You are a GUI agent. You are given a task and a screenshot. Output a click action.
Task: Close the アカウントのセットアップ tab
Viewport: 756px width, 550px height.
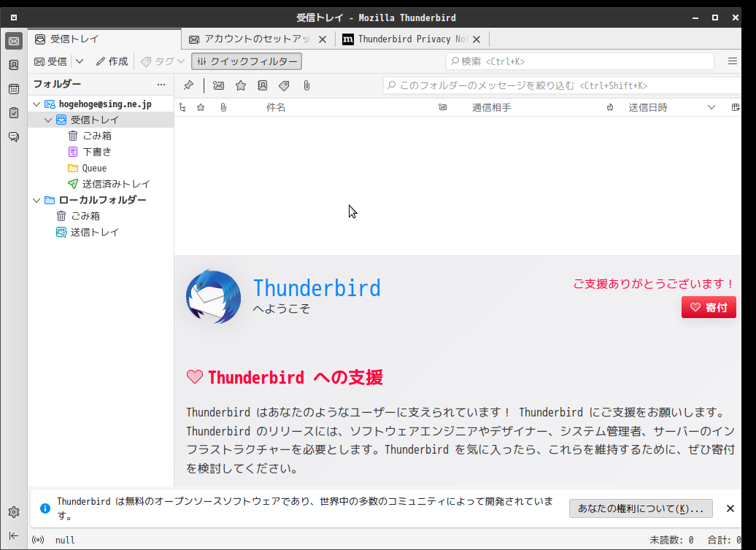(323, 39)
